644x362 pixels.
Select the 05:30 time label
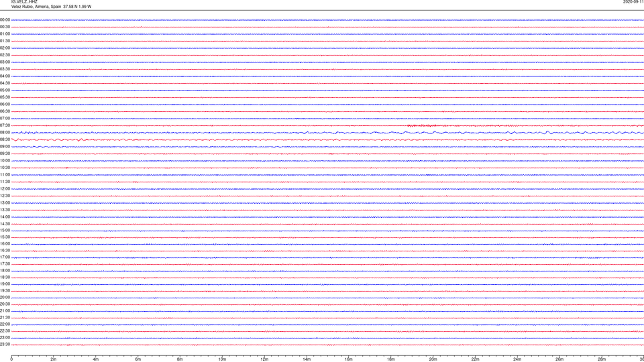pos(5,97)
